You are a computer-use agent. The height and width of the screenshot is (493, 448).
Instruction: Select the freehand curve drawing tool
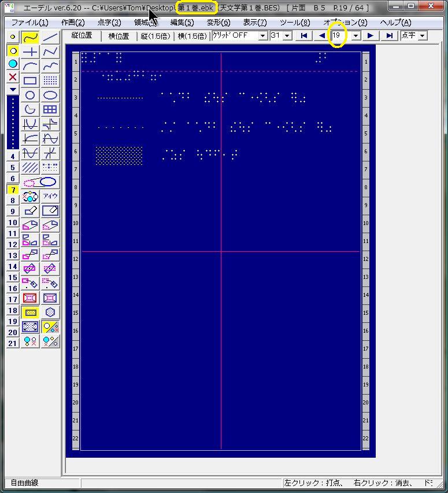point(30,38)
